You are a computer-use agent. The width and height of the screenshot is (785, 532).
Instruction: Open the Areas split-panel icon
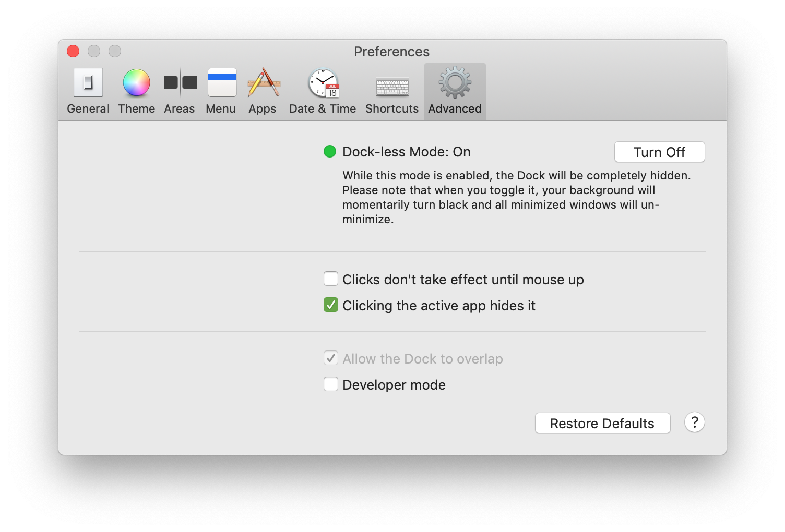click(180, 82)
